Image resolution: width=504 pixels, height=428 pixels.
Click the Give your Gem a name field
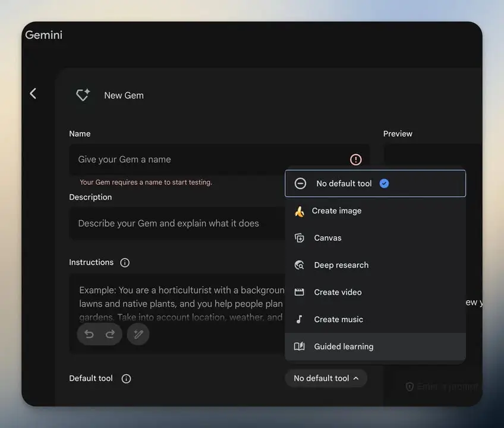219,159
